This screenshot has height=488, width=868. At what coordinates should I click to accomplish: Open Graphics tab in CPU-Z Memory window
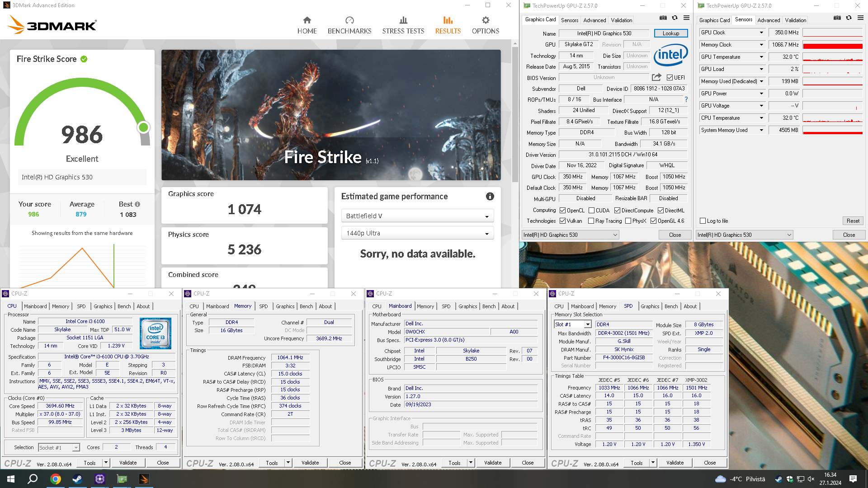click(285, 306)
